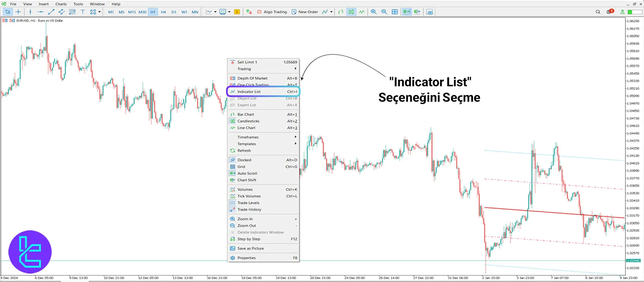Viewport: 644px width, 282px height.
Task: Select the trendline drawing tool
Action: click(51, 12)
